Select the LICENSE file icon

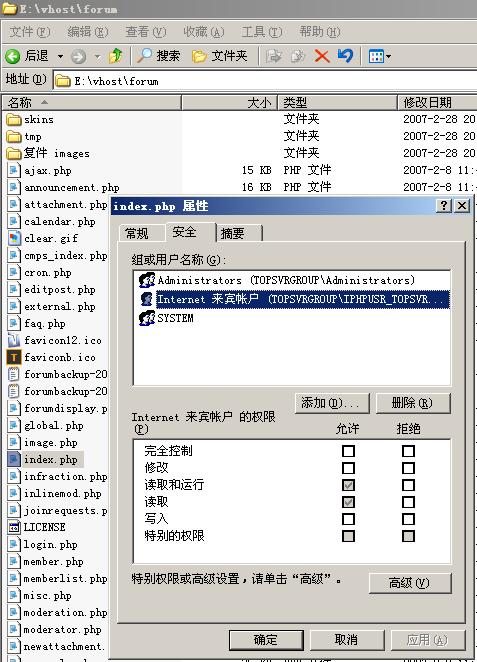pos(14,527)
